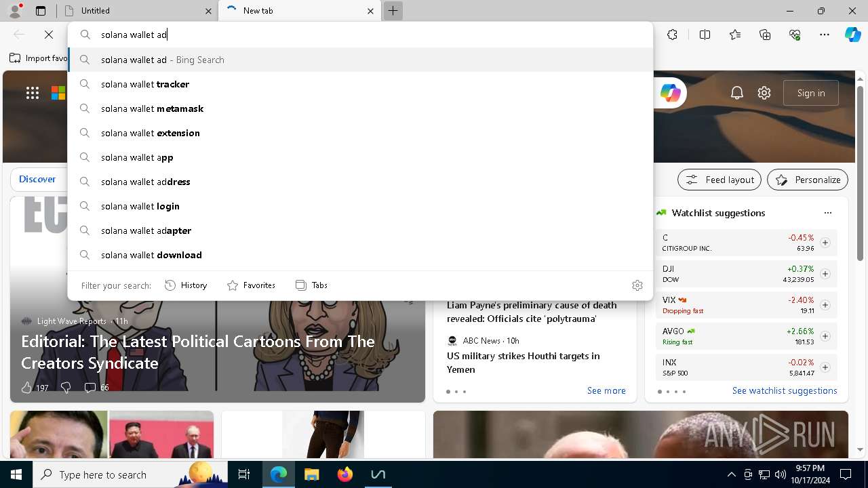Open address bar search settings gear
868x488 pixels.
tap(637, 285)
